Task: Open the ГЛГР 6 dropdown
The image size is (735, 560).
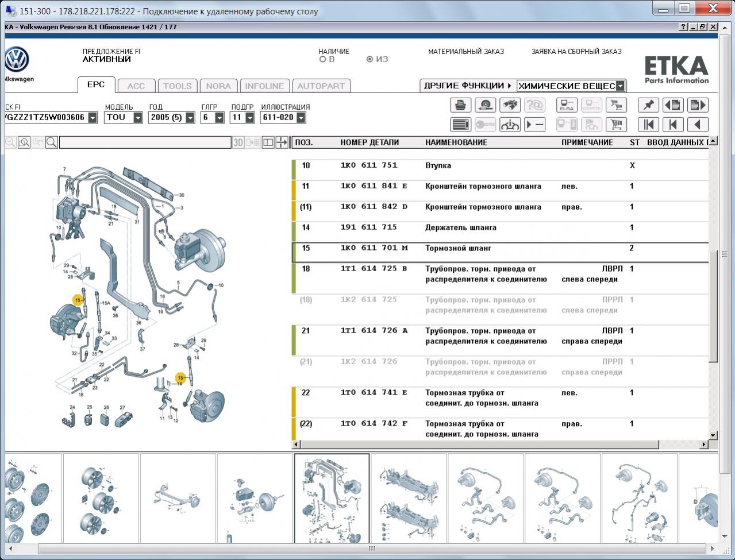Action: pos(219,117)
